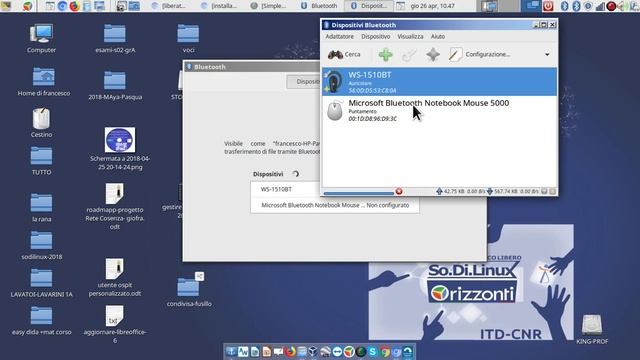The image size is (640, 360).
Task: Click the download arrow in status bar
Action: coord(489,191)
